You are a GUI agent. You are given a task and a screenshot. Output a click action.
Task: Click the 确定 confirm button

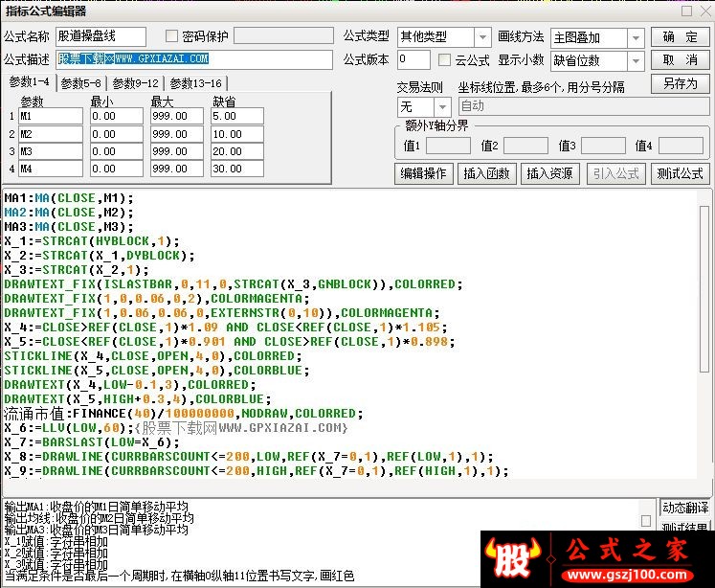pyautogui.click(x=680, y=37)
